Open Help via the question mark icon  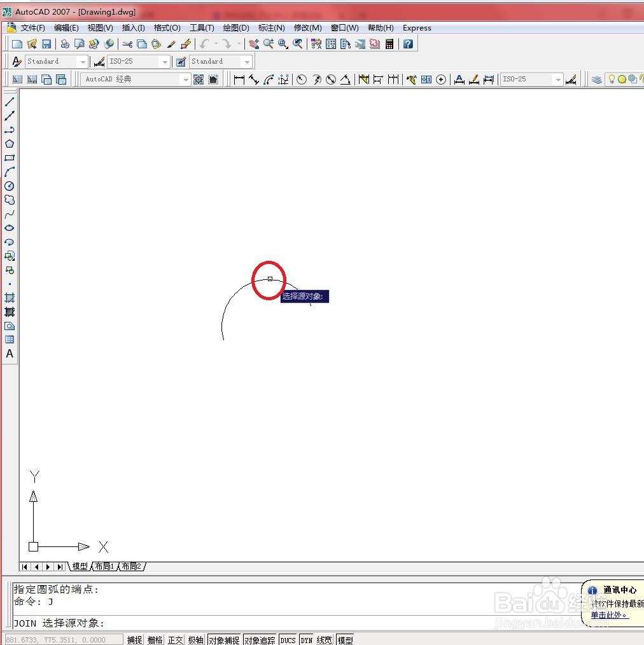[x=408, y=44]
